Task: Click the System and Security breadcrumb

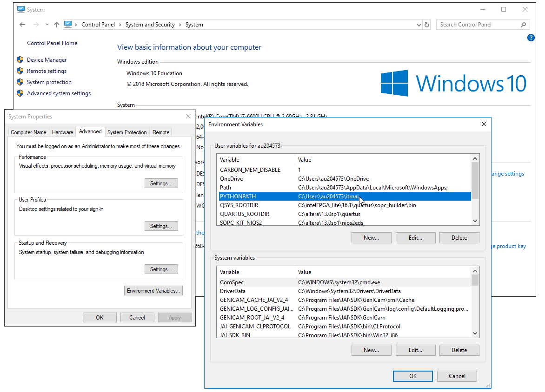Action: click(x=150, y=25)
